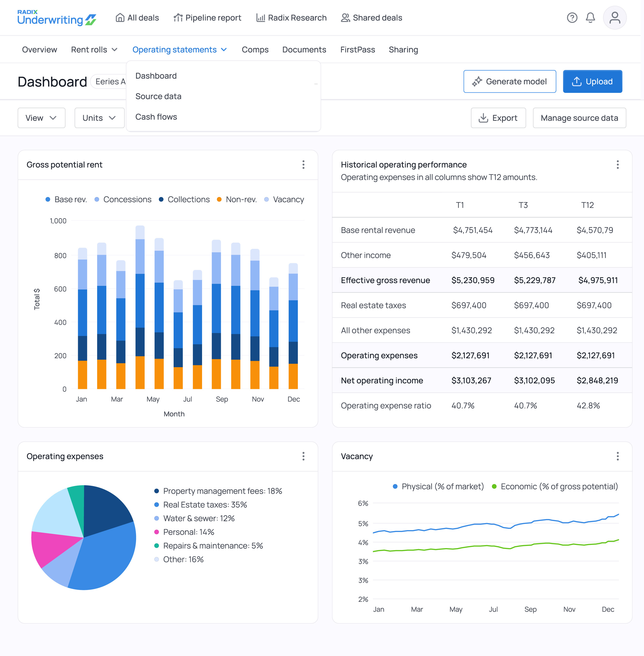This screenshot has width=644, height=656.
Task: Click the Radix Underwriting logo
Action: pos(57,18)
